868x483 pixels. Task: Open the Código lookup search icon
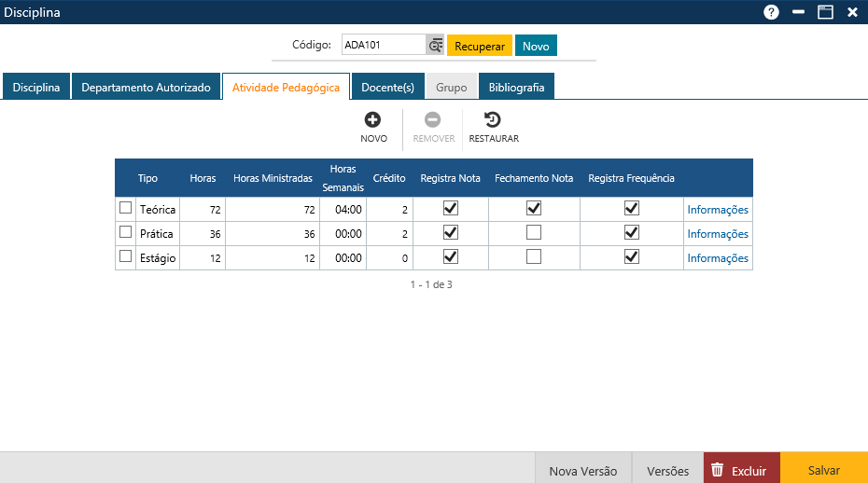tap(435, 46)
